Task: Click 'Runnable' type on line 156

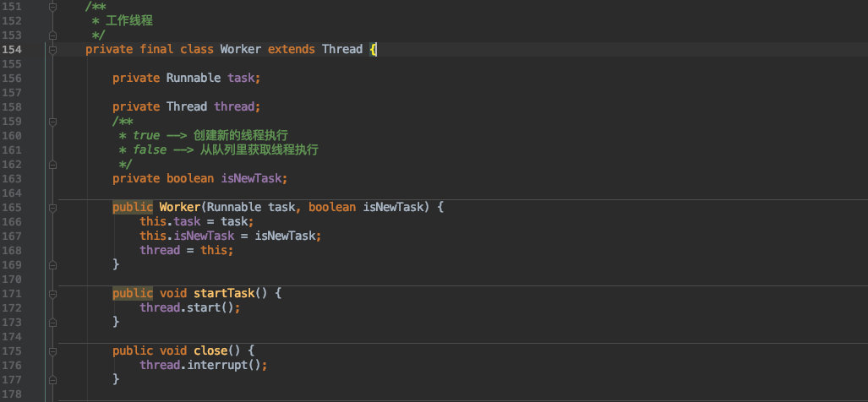Action: tap(194, 78)
